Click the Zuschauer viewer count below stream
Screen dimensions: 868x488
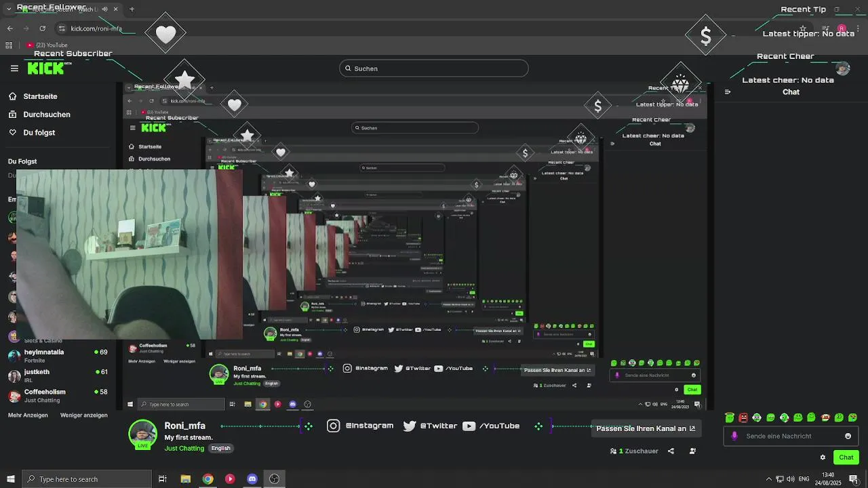tap(634, 451)
